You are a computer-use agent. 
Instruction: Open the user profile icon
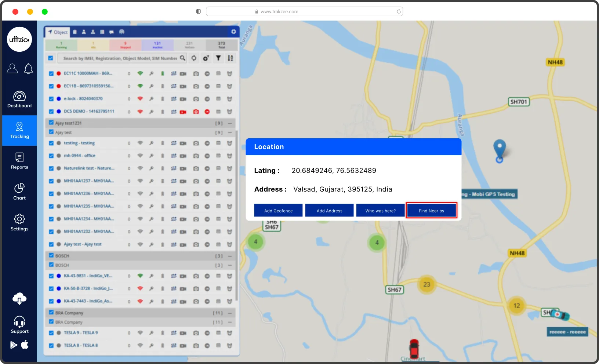point(12,69)
